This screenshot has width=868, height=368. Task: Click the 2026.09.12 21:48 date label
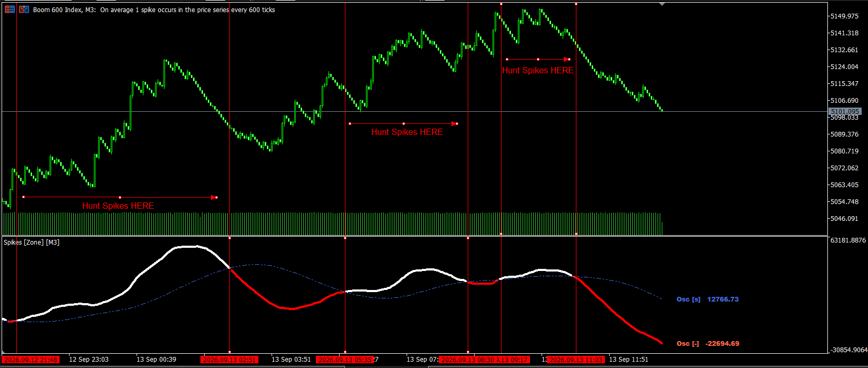point(31,360)
